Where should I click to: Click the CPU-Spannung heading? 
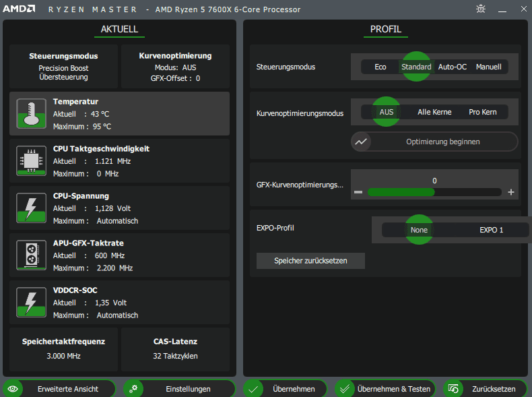click(x=81, y=196)
